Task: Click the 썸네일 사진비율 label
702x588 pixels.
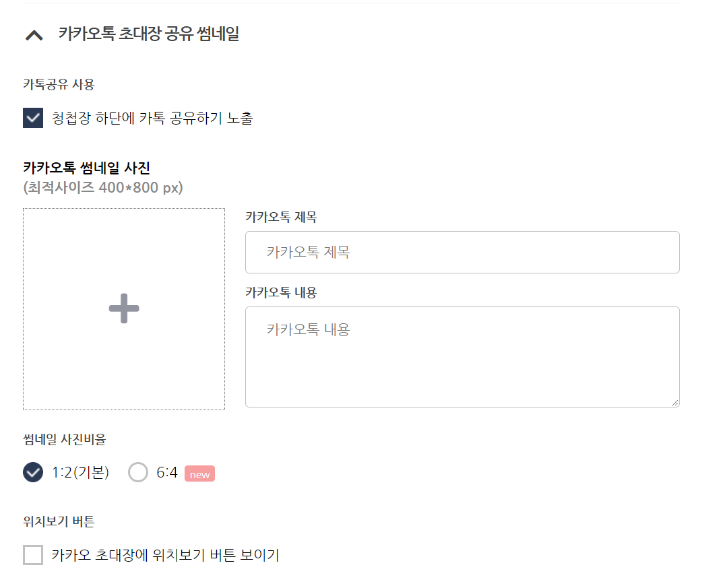Action: 65,440
